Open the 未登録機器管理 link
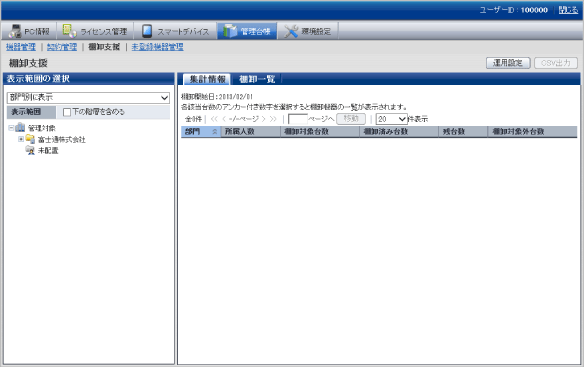 [157, 47]
